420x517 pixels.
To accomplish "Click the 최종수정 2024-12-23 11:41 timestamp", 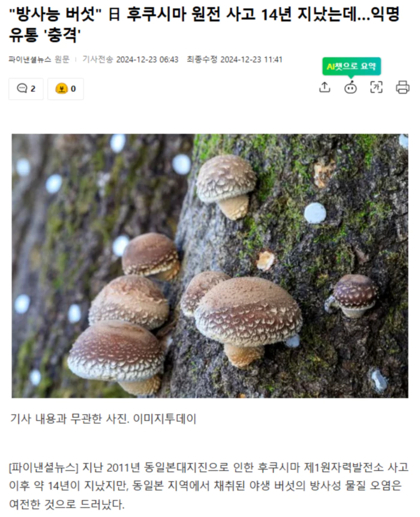I will (235, 59).
